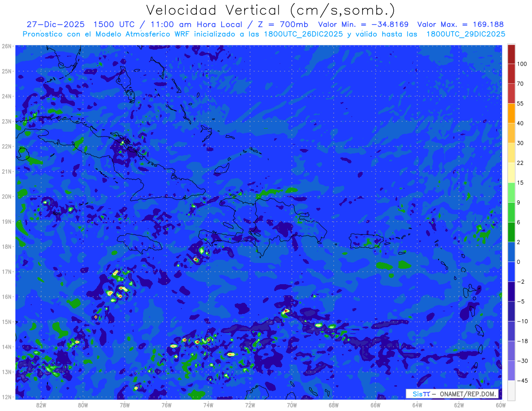532x411 pixels.
Task: Click the Jamaica island outline on map
Action: pos(141,243)
